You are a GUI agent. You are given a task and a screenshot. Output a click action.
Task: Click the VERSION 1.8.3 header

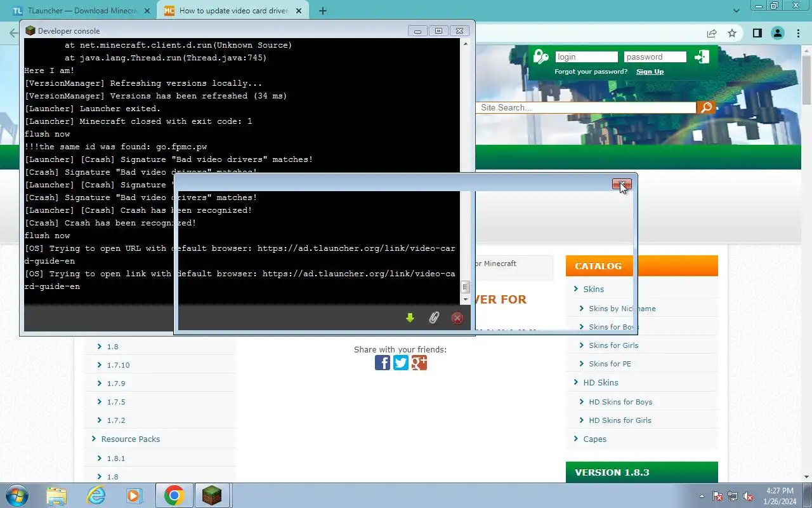point(641,472)
